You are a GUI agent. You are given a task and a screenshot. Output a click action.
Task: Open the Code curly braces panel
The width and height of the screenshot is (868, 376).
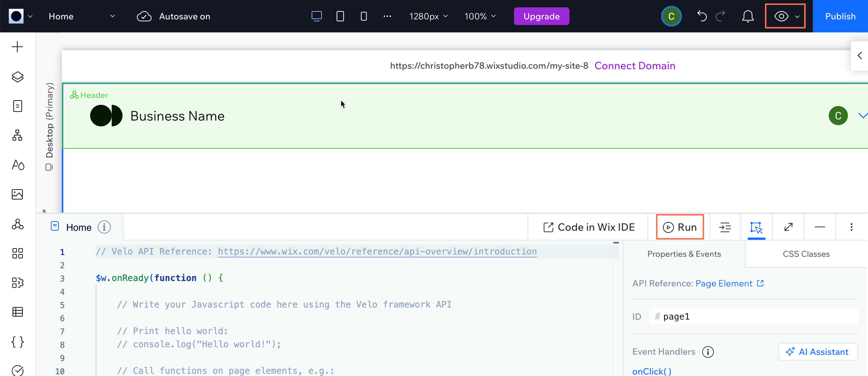pyautogui.click(x=17, y=342)
